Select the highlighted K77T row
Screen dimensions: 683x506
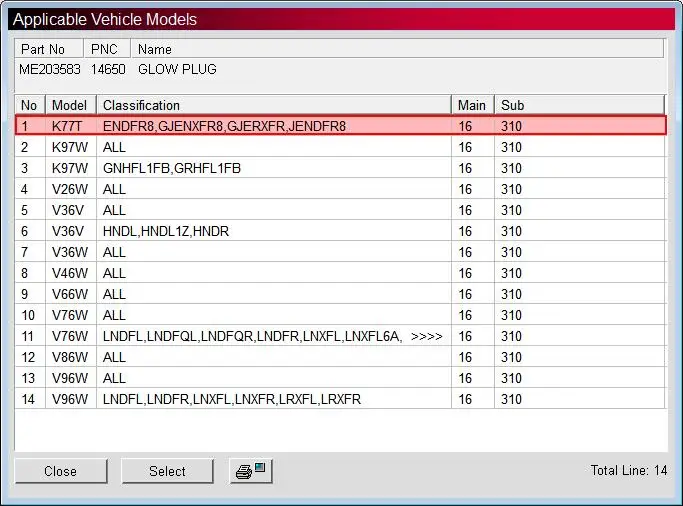[341, 126]
